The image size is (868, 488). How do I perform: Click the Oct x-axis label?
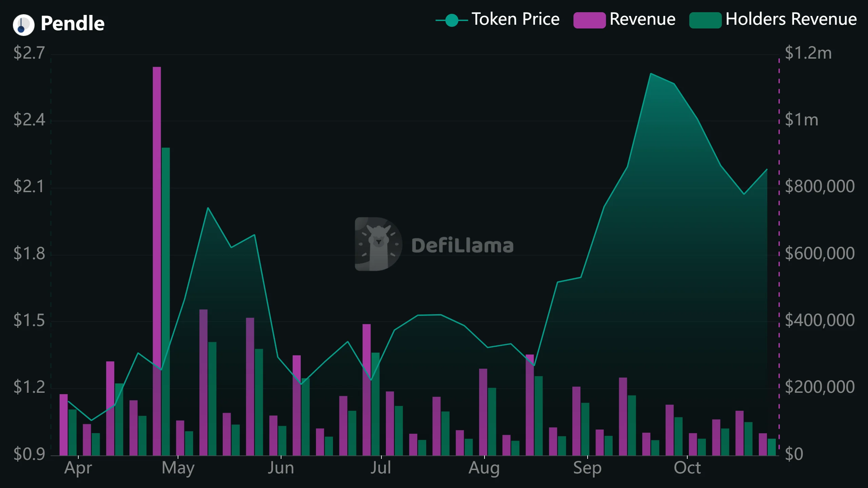tap(687, 468)
